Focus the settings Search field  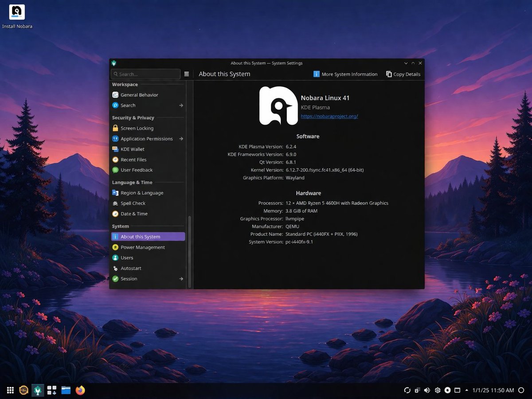coord(146,74)
